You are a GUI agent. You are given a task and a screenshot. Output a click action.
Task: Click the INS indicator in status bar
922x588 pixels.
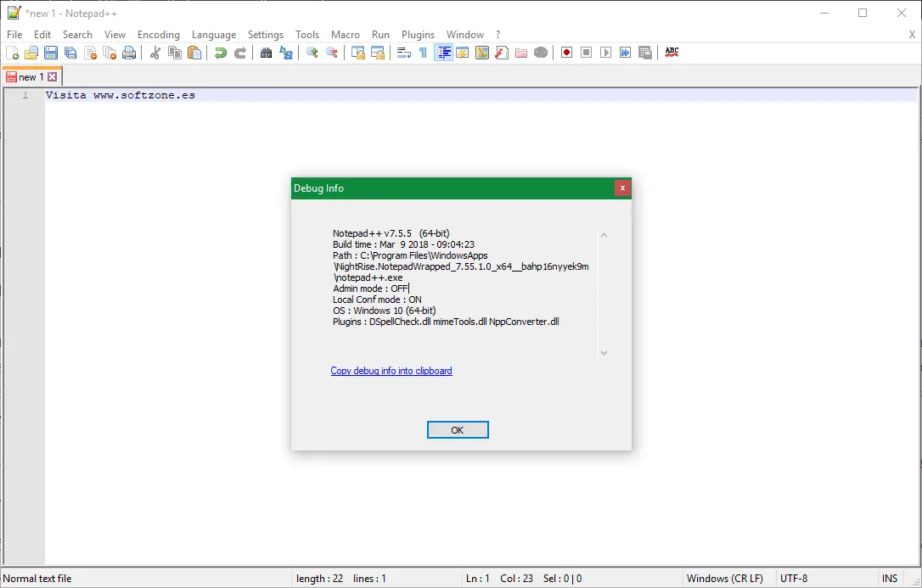(x=890, y=579)
